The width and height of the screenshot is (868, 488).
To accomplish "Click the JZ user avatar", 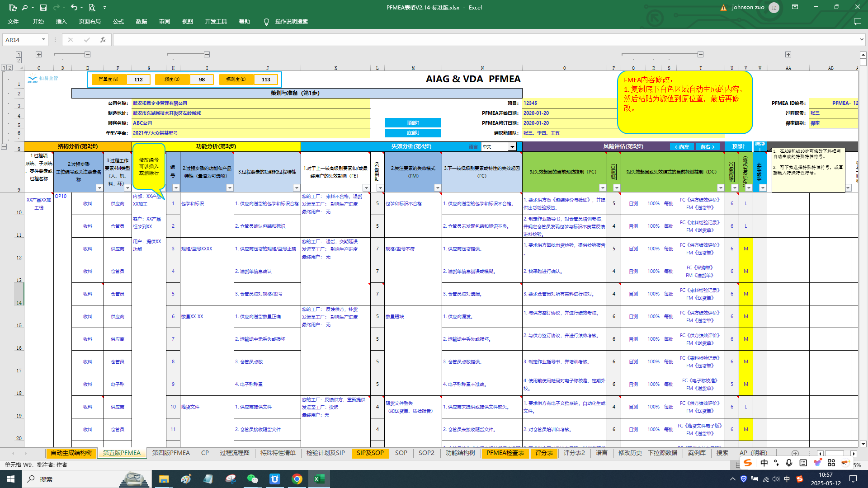I will [x=774, y=7].
